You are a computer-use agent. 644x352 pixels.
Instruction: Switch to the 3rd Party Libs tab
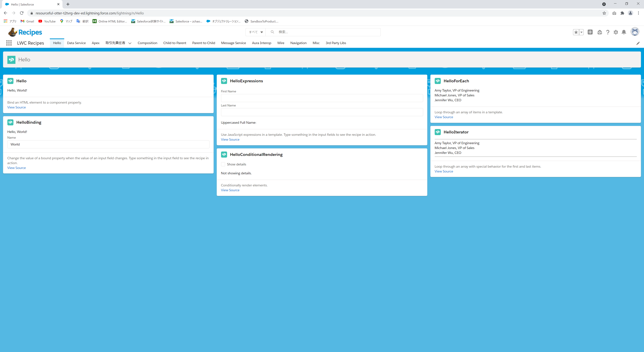pos(336,43)
